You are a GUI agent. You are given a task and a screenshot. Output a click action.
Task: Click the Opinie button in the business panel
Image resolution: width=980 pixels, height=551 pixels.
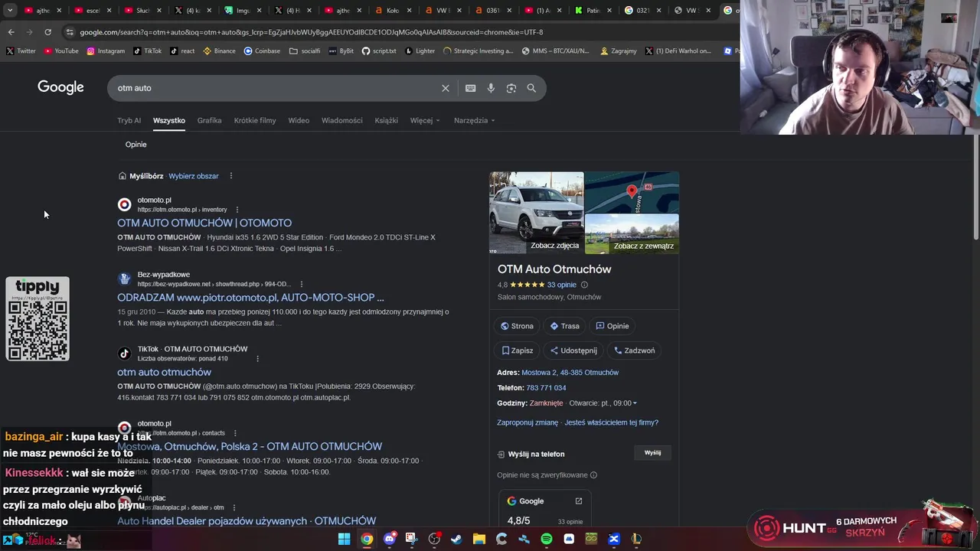612,326
